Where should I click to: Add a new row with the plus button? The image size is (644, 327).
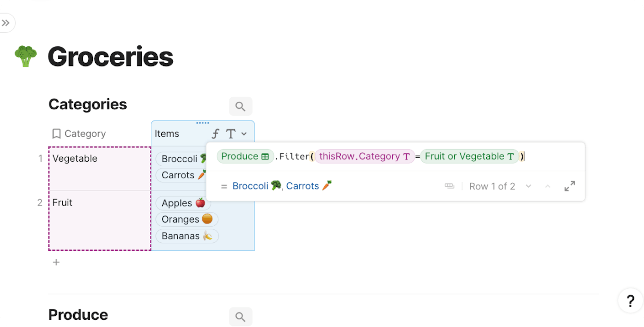(56, 262)
